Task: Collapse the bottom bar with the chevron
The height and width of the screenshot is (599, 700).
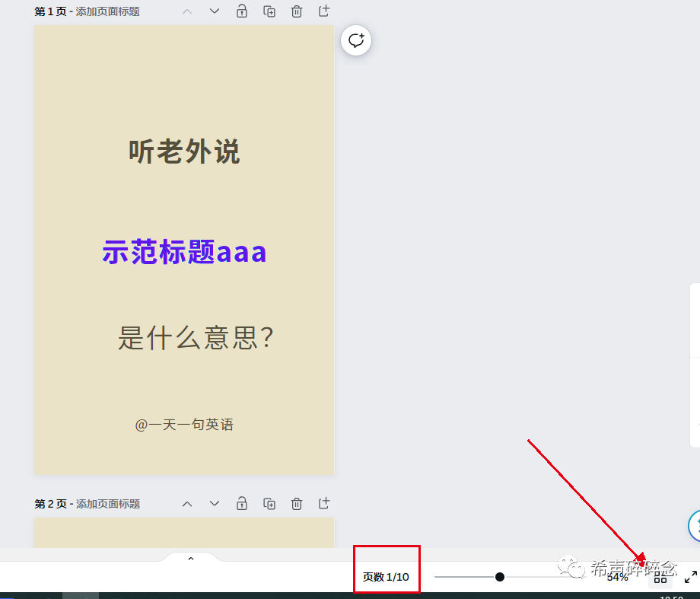Action: tap(191, 557)
